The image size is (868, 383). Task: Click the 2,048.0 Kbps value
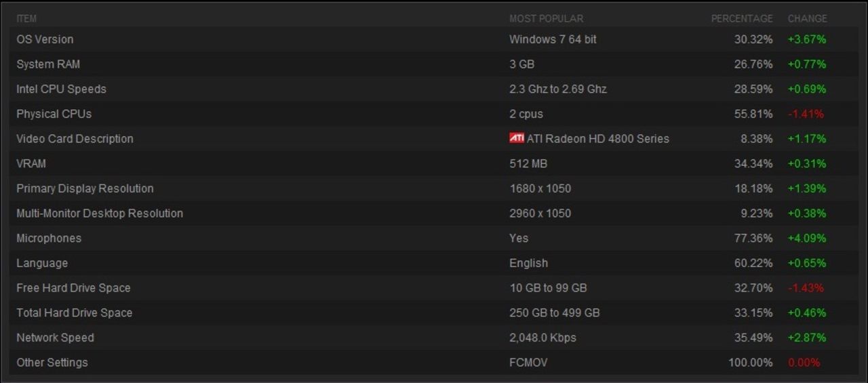click(542, 338)
